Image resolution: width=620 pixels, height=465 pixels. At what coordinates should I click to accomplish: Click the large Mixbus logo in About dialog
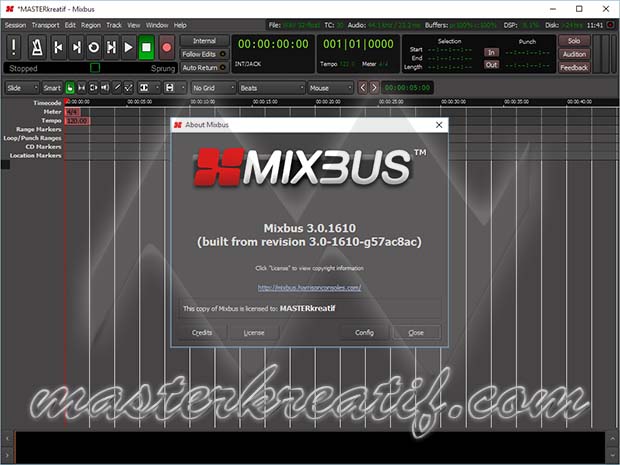[310, 167]
